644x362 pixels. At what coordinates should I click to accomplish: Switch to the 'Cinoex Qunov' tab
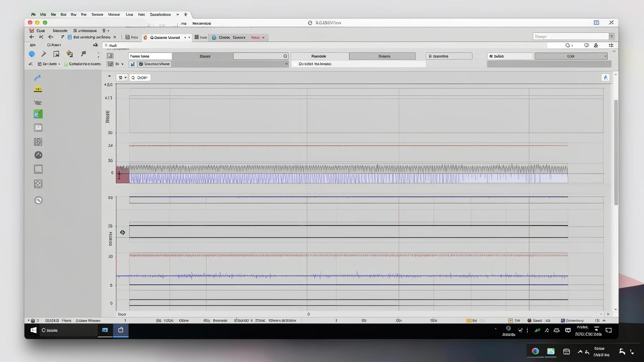(x=232, y=37)
